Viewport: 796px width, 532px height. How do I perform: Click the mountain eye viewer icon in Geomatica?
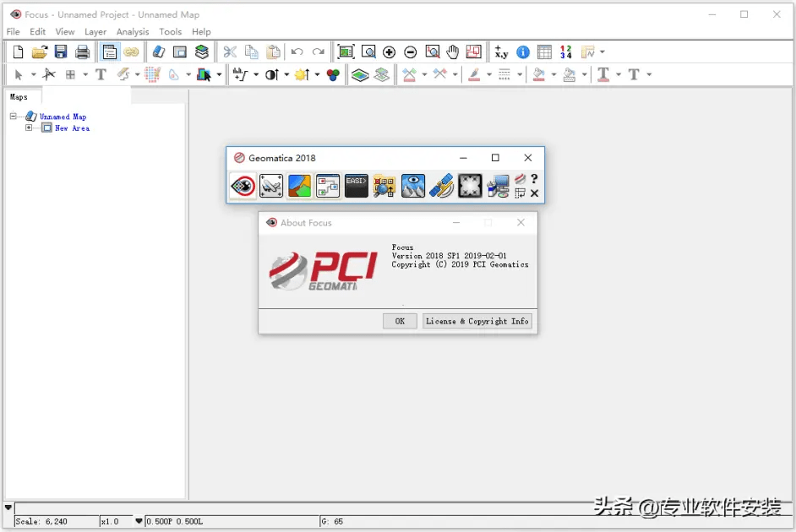(413, 186)
